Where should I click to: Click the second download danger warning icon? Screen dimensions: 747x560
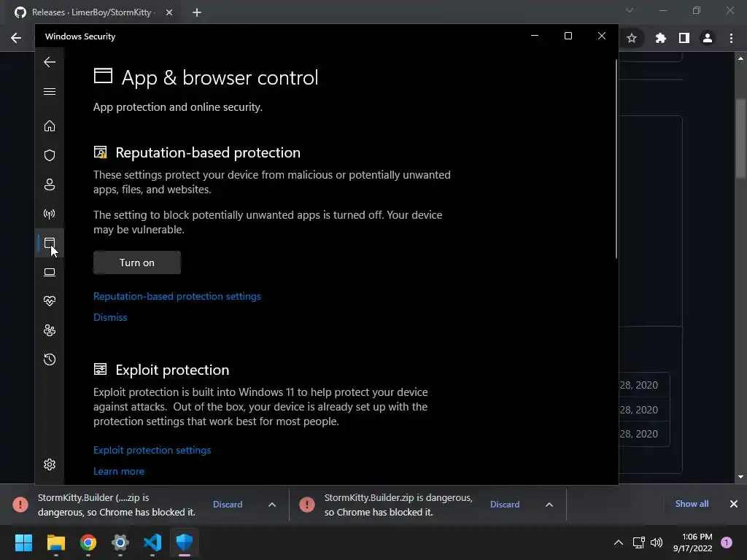[x=307, y=505]
